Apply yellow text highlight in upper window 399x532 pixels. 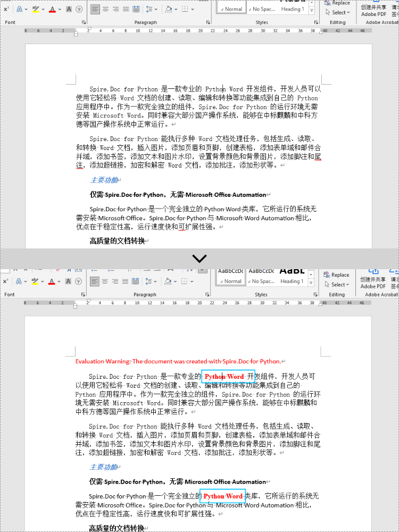click(36, 10)
